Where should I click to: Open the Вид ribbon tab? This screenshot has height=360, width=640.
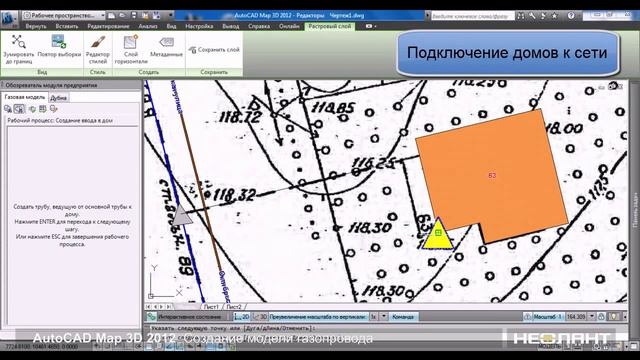tap(171, 26)
